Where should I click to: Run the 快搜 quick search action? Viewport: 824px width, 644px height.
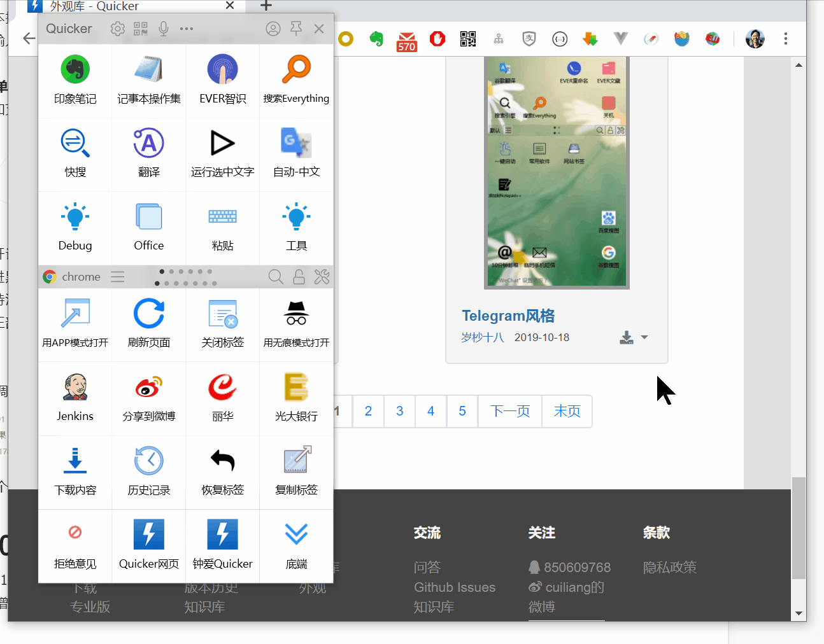click(x=75, y=155)
